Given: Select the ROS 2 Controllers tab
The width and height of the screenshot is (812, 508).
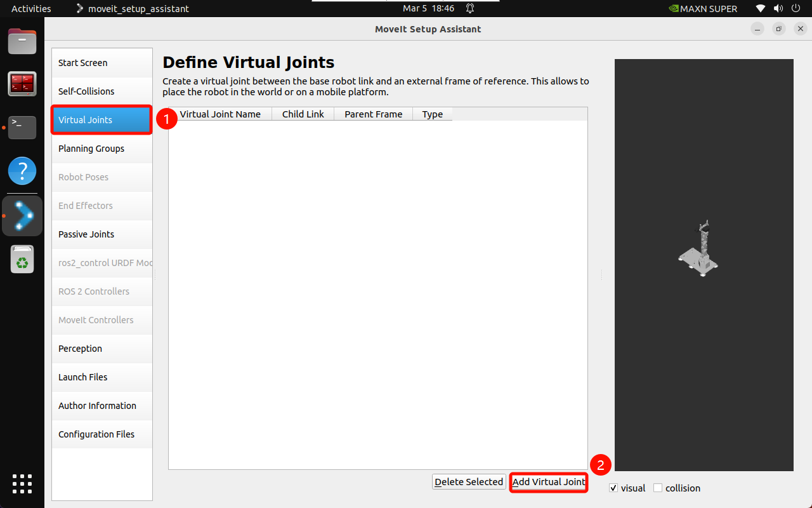Looking at the screenshot, I should pos(102,291).
